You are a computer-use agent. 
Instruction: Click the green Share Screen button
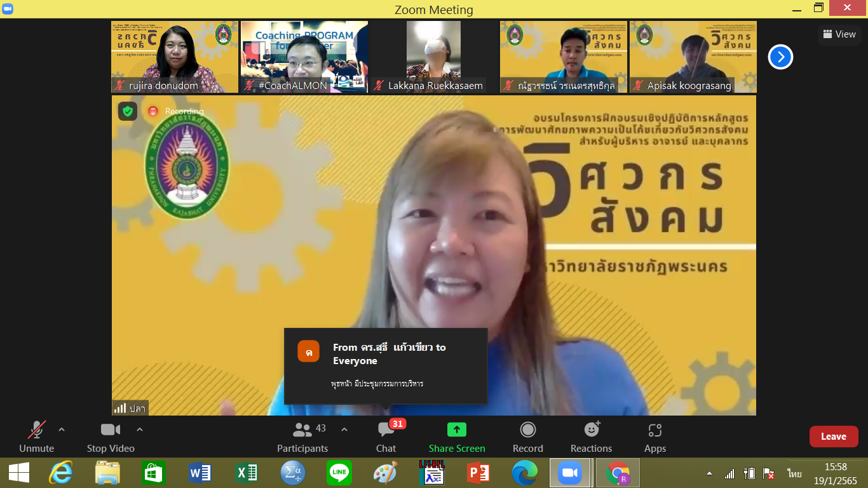coord(457,437)
